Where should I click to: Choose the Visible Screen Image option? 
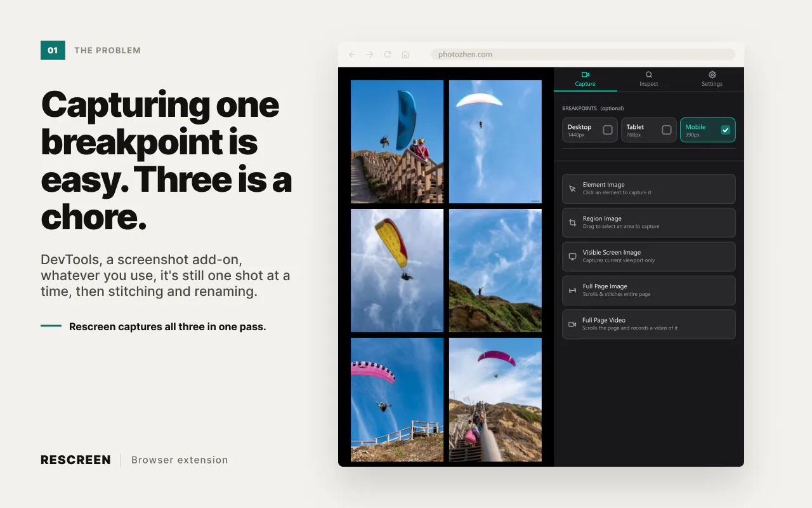point(649,257)
